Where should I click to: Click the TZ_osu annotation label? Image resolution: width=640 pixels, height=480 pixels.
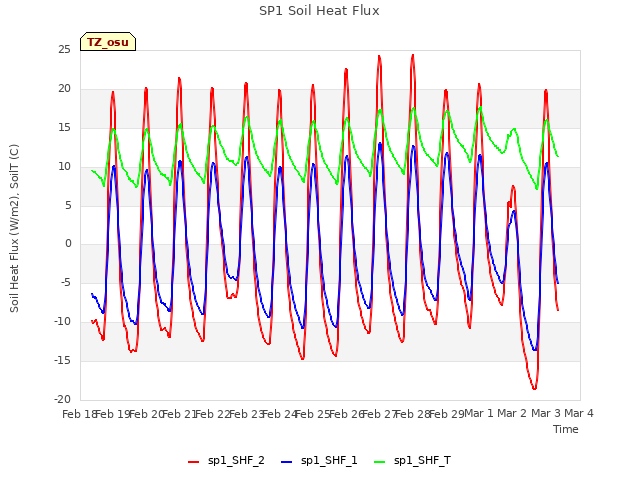108,42
